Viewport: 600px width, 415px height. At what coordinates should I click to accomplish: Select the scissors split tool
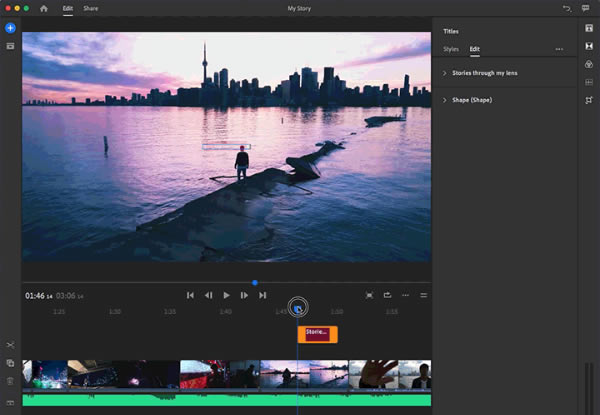(10, 345)
